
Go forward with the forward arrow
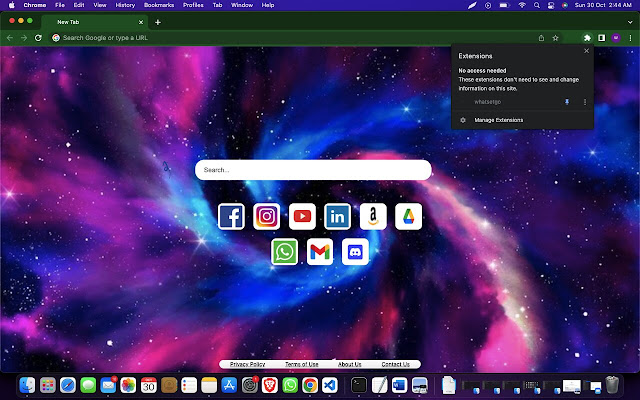(24, 38)
